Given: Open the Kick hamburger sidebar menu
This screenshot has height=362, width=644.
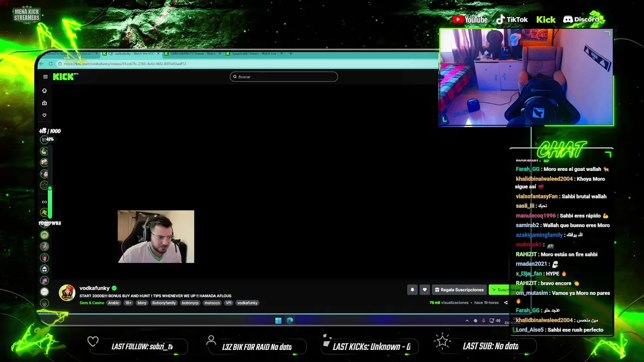Looking at the screenshot, I should 45,77.
